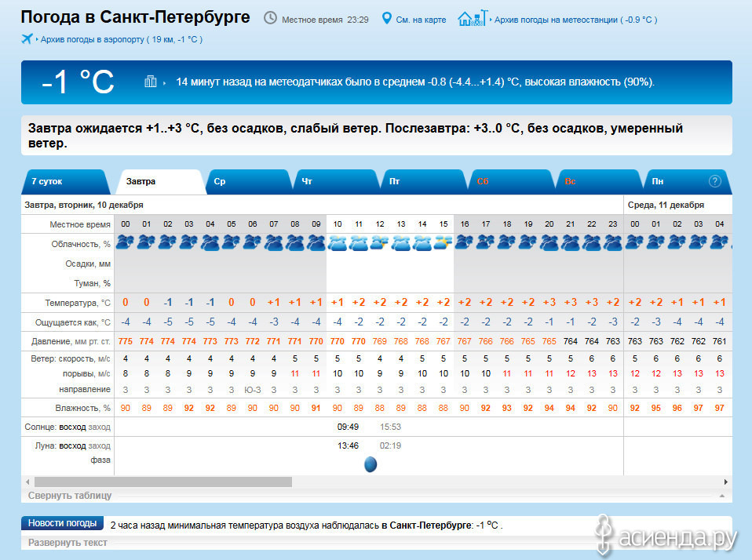This screenshot has width=752, height=560.
Task: Open См. на карте link
Action: click(421, 20)
